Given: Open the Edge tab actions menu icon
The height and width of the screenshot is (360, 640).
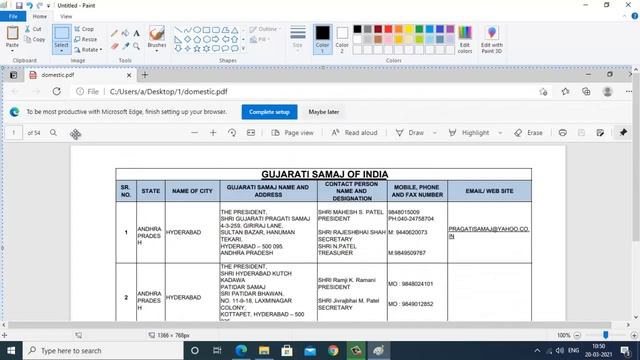Looking at the screenshot, I should (13, 75).
